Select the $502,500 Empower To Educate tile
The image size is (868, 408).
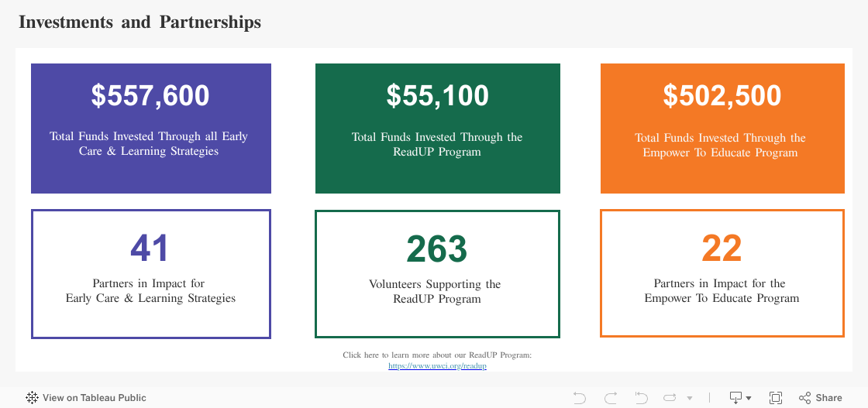[722, 129]
